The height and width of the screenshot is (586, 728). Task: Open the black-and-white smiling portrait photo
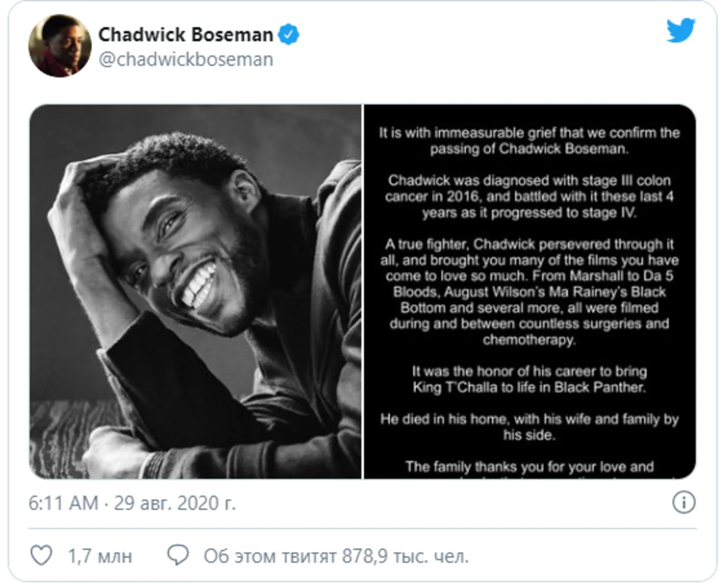[195, 291]
